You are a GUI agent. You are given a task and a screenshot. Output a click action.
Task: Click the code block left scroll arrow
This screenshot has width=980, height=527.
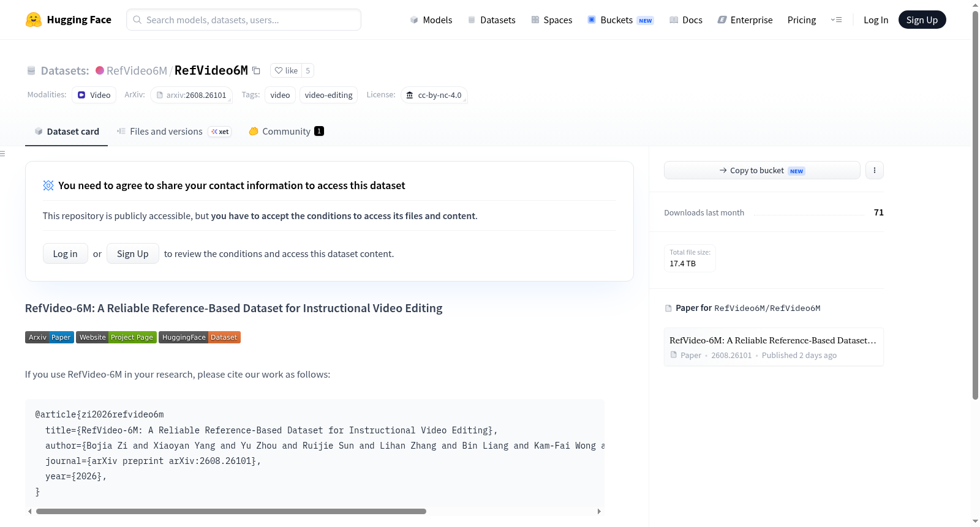pyautogui.click(x=30, y=511)
